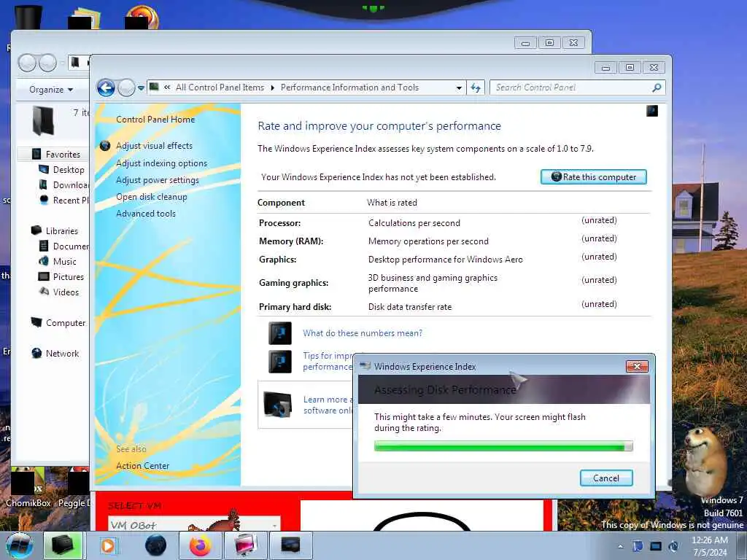The width and height of the screenshot is (747, 560).
Task: Select Desktop in Explorer Favorites
Action: [x=69, y=169]
